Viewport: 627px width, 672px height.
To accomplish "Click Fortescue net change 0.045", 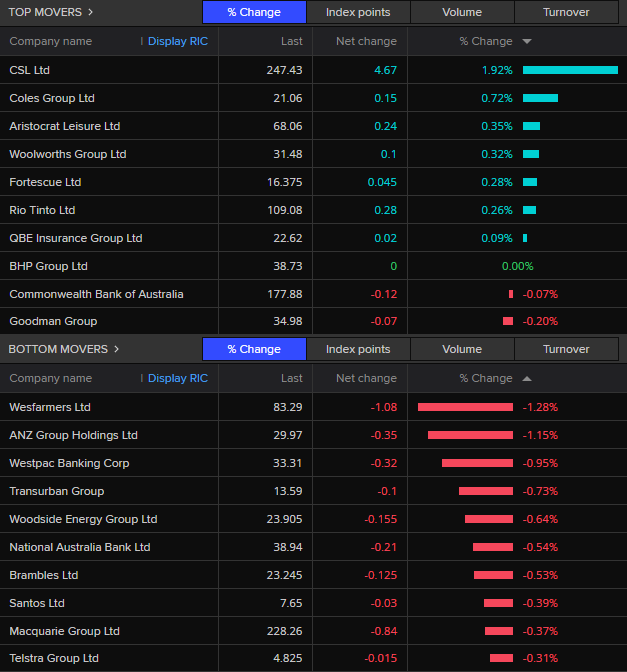I will point(382,182).
